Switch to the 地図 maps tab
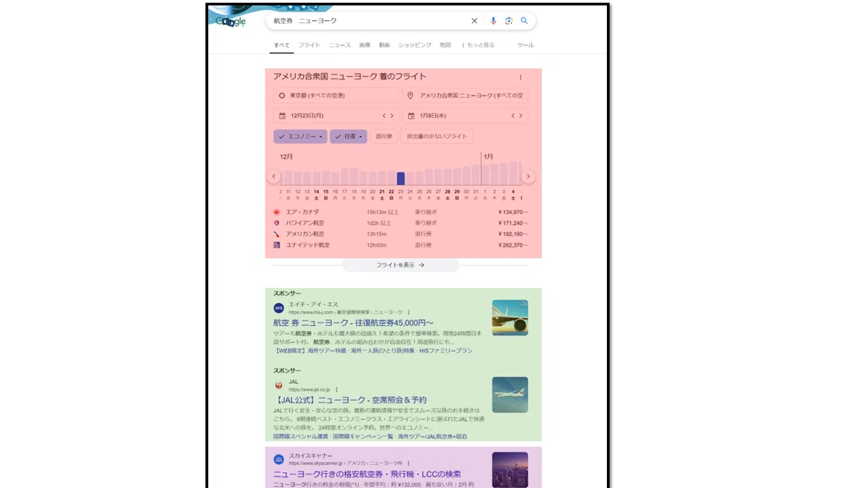Viewport: 868px width, 488px height. point(445,45)
